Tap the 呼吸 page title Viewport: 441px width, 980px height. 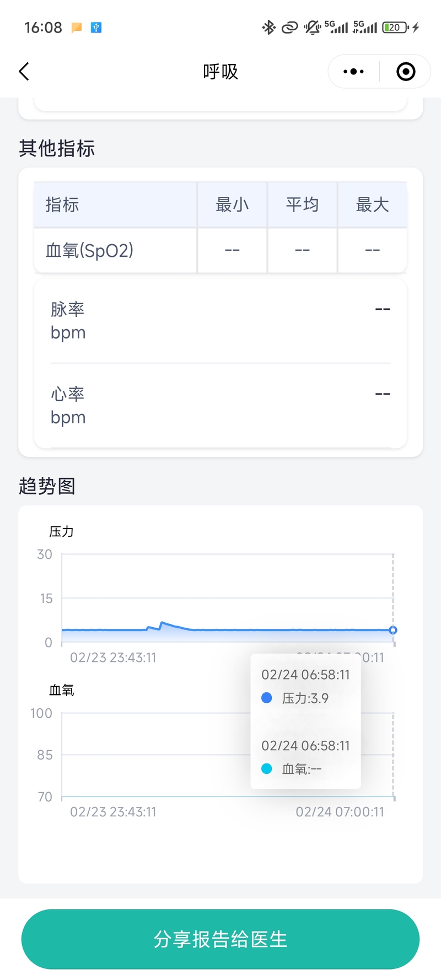tap(220, 72)
